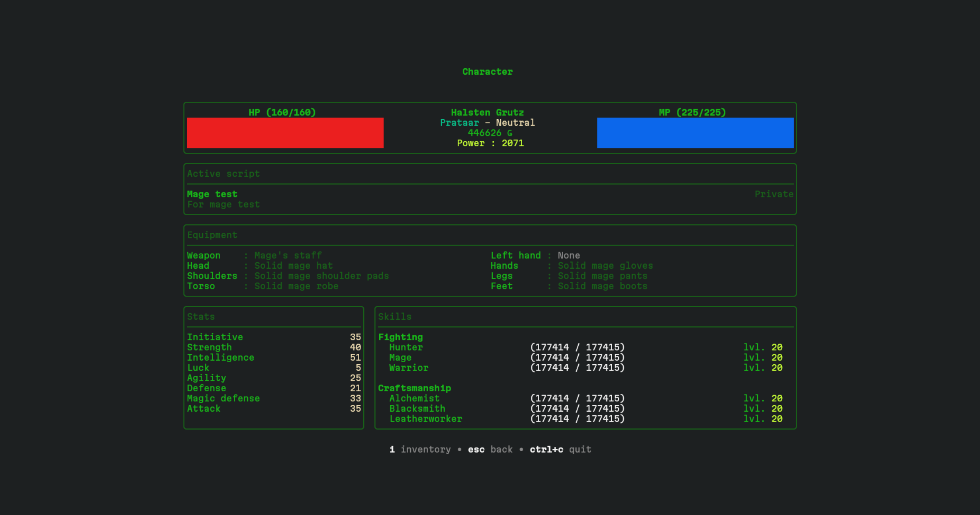Click the 'Character' page title
This screenshot has width=980, height=515.
pyautogui.click(x=488, y=71)
